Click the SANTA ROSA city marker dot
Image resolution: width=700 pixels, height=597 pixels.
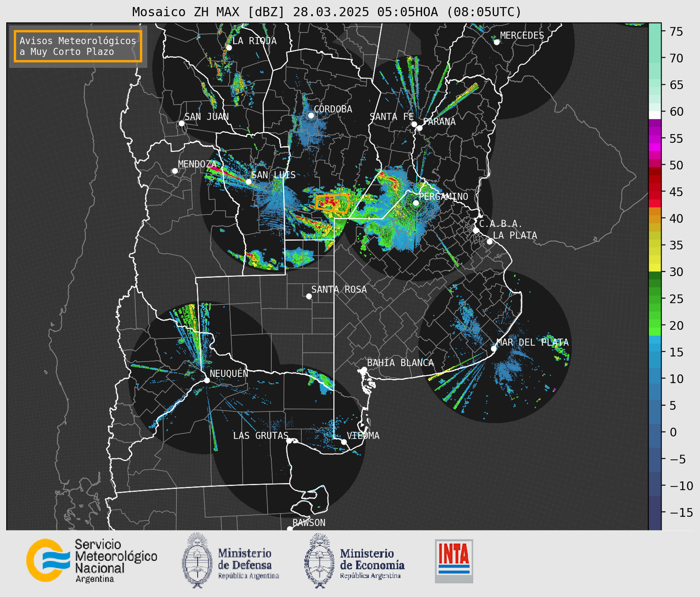click(309, 296)
